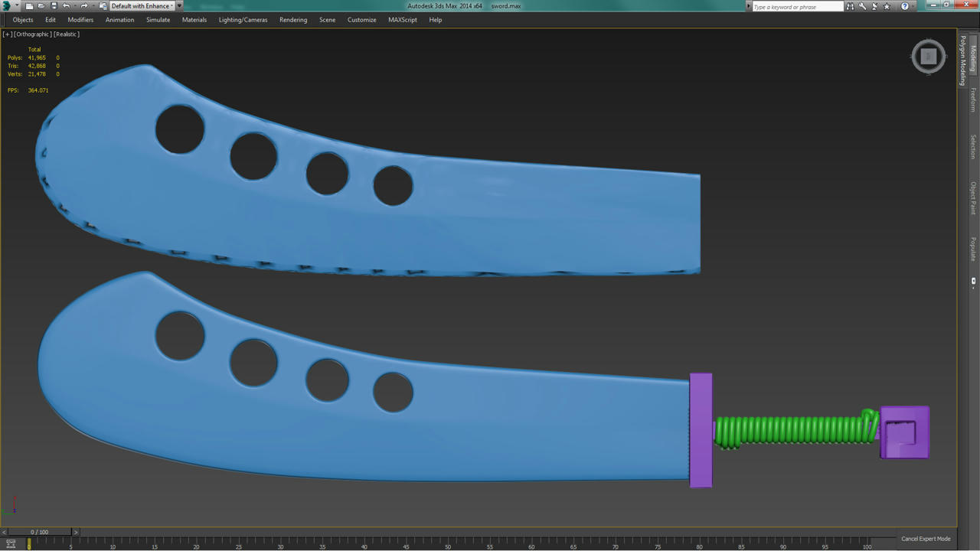
Task: Expand the Help dropdown arrow
Action: click(x=914, y=6)
